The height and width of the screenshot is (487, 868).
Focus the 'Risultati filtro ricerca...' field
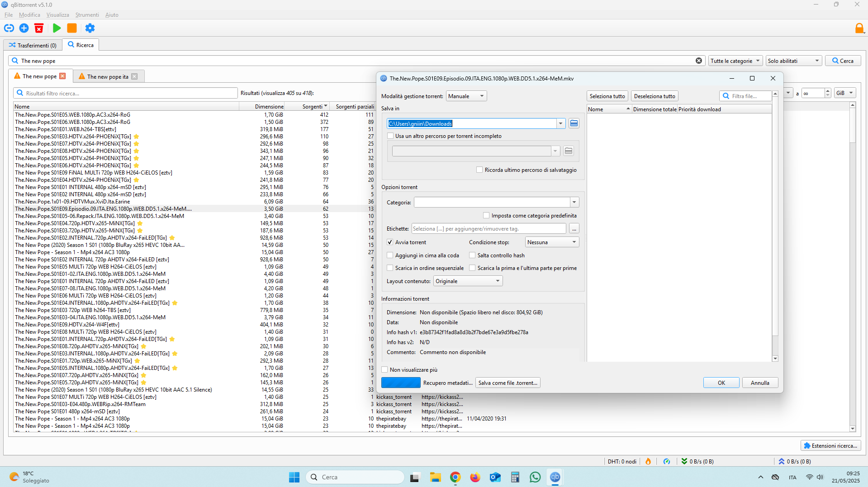[125, 93]
